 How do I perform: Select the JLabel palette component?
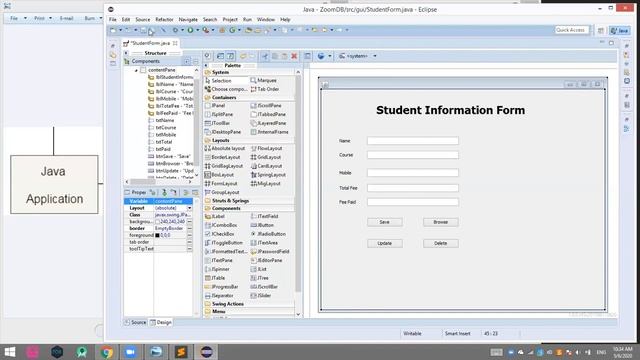tap(215, 216)
